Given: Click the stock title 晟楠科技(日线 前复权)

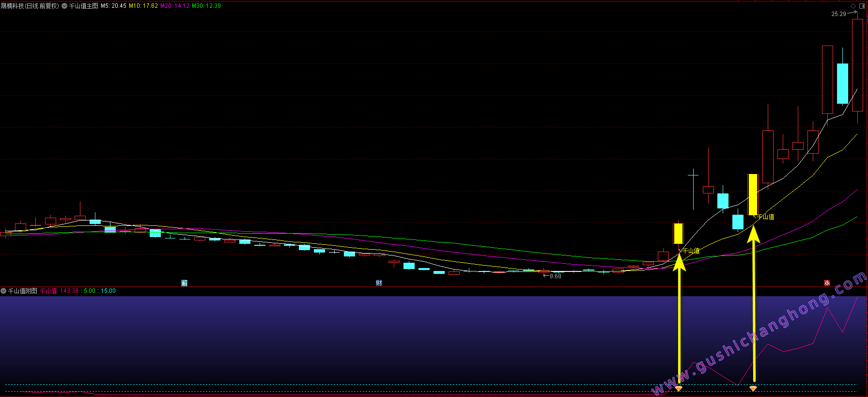Looking at the screenshot, I should click(30, 6).
